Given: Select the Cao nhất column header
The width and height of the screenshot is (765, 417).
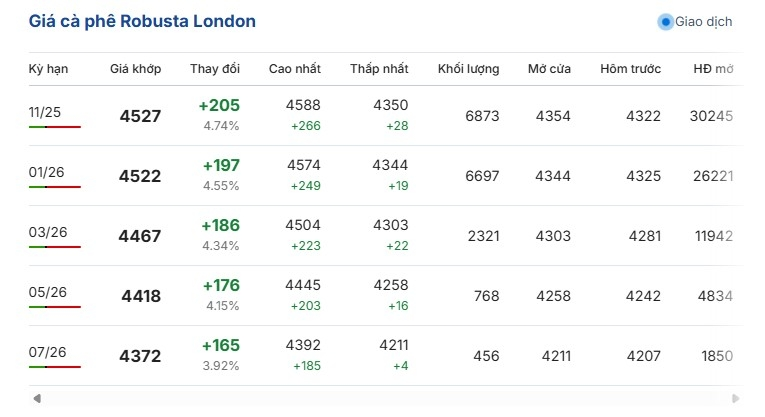Looking at the screenshot, I should [295, 69].
